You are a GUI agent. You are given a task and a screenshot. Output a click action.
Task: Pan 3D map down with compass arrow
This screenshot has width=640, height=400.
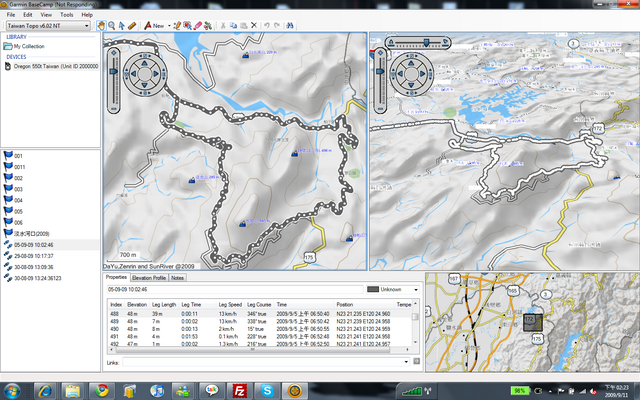click(x=411, y=84)
